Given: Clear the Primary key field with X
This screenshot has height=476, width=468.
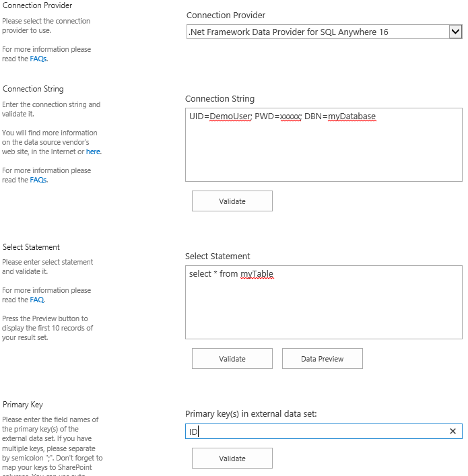Looking at the screenshot, I should [453, 431].
